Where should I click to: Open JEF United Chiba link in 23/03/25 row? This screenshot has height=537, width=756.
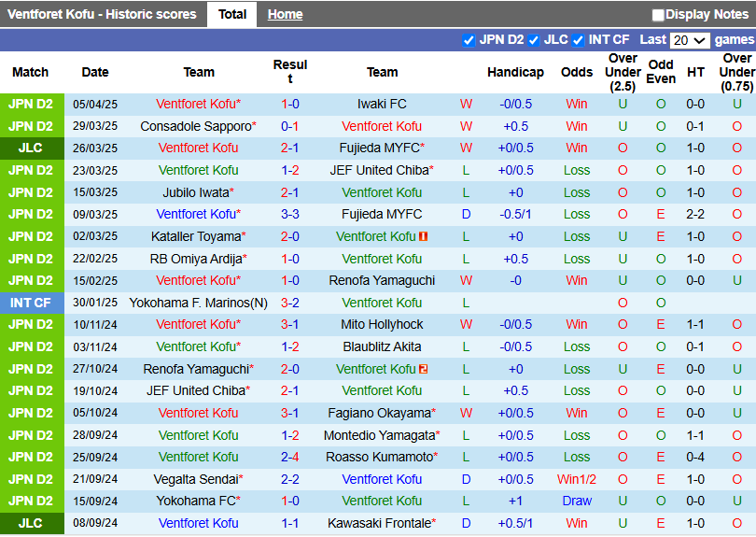pos(382,170)
